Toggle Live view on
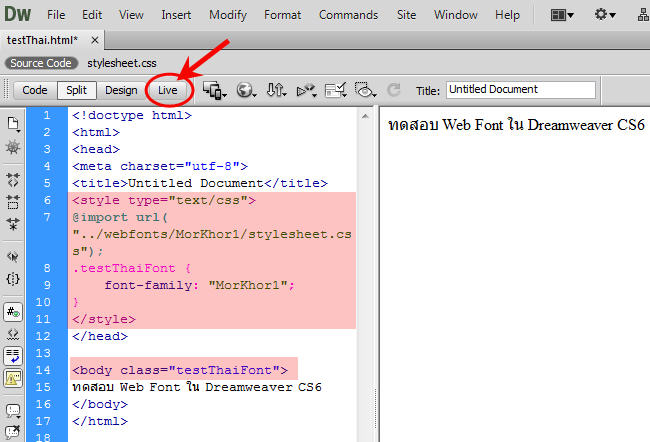Screen dimensions: 650x442 click(167, 90)
